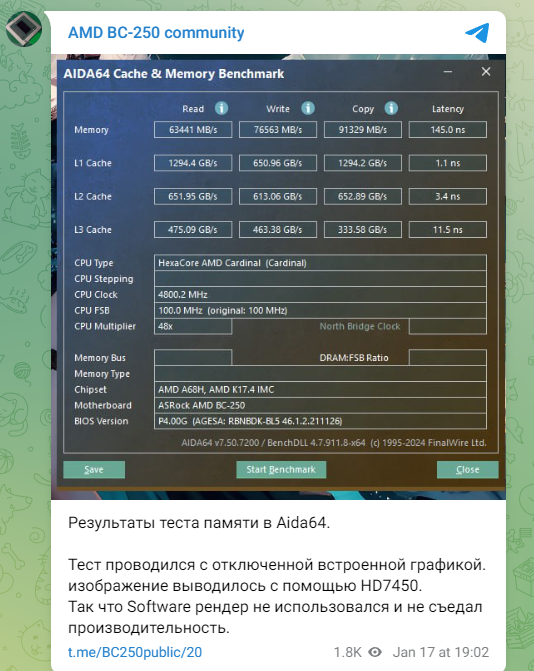
Task: Click the empty Memory Bus field
Action: pyautogui.click(x=193, y=358)
